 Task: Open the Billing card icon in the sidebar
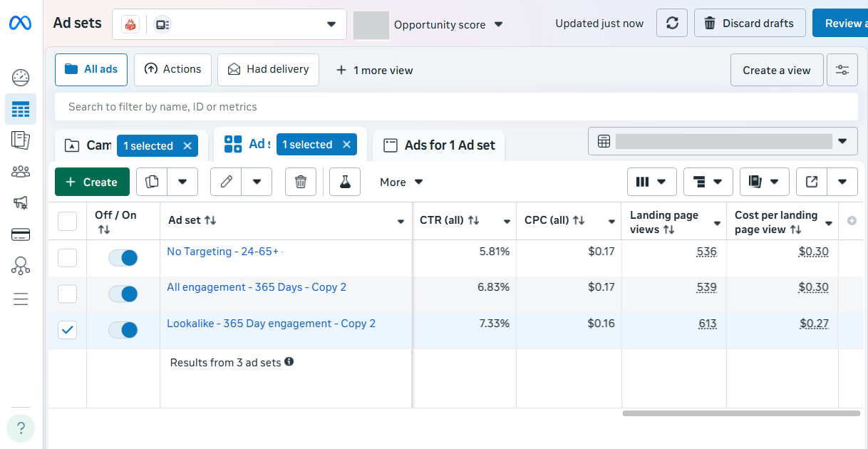(21, 234)
